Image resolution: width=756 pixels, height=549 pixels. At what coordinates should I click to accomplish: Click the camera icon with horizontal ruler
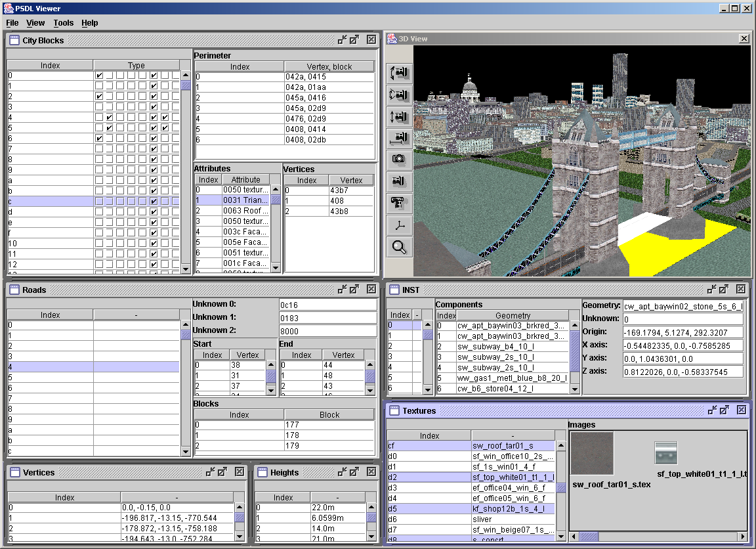tap(399, 138)
